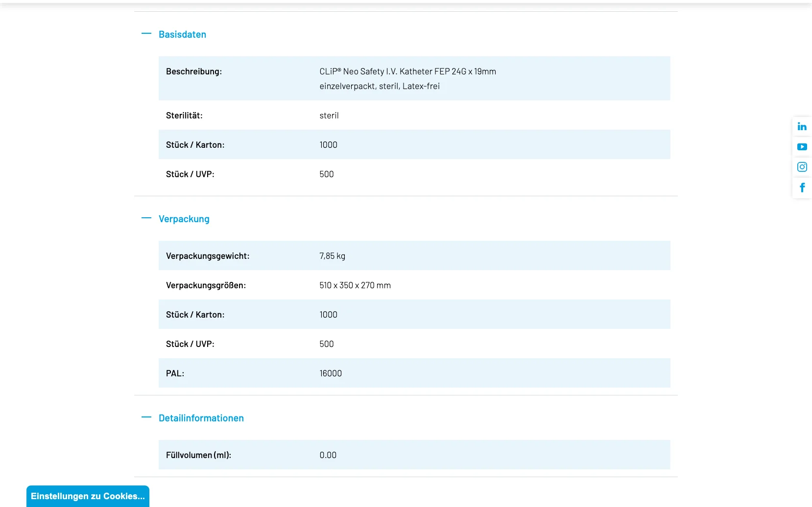The height and width of the screenshot is (507, 812).
Task: Open the LinkedIn social link
Action: 802,126
